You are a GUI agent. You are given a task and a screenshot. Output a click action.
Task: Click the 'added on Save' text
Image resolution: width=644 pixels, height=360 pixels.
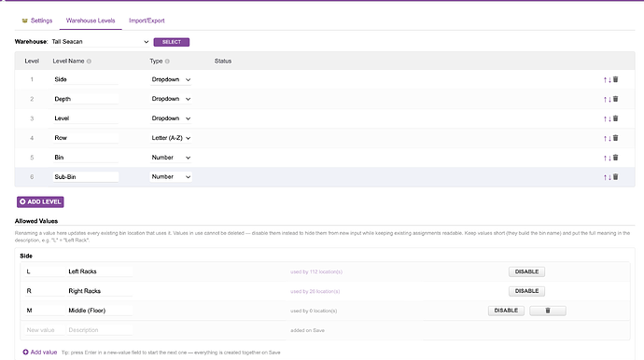click(x=307, y=330)
